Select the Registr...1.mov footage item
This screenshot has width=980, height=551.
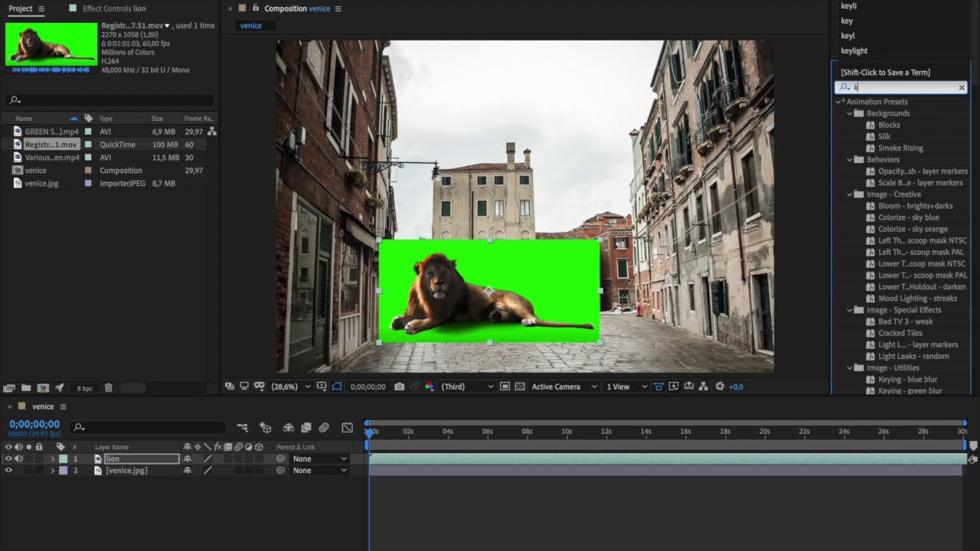pos(51,145)
